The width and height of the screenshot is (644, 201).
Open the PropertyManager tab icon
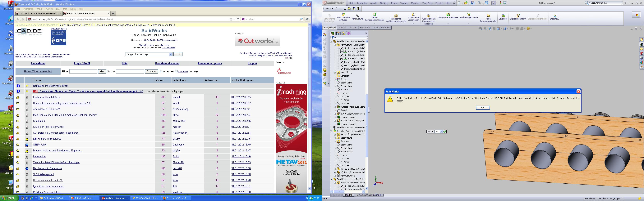pyautogui.click(x=338, y=33)
